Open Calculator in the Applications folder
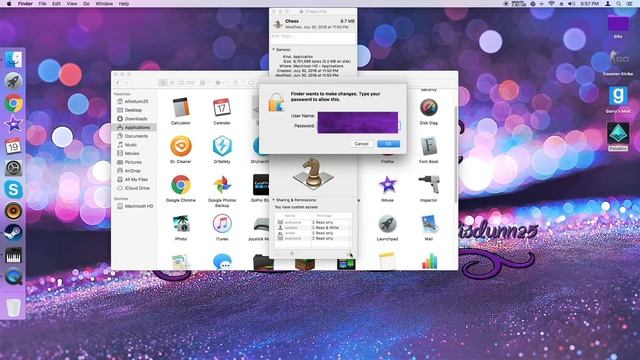Image resolution: width=640 pixels, height=360 pixels. click(x=180, y=107)
